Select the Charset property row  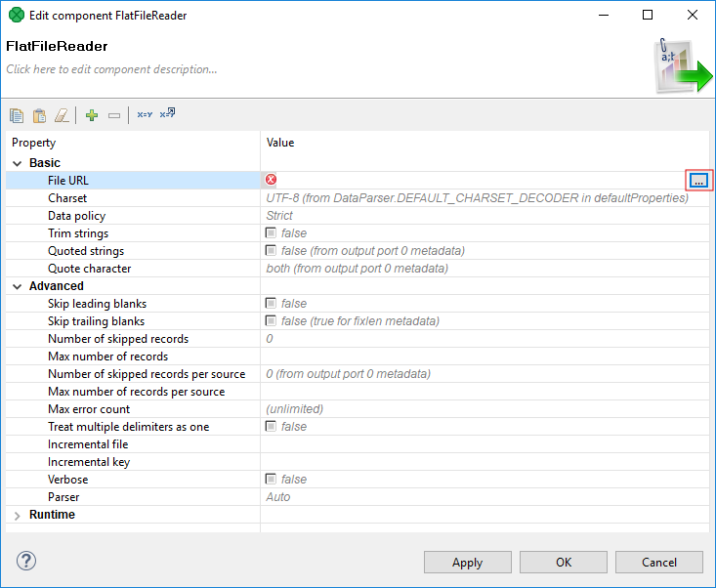point(67,198)
